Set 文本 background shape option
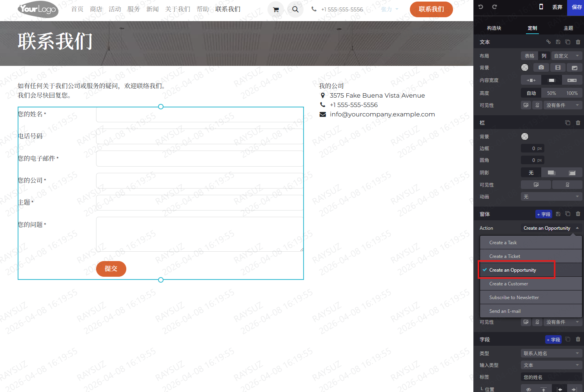Viewport: 584px width, 392px height. (574, 67)
